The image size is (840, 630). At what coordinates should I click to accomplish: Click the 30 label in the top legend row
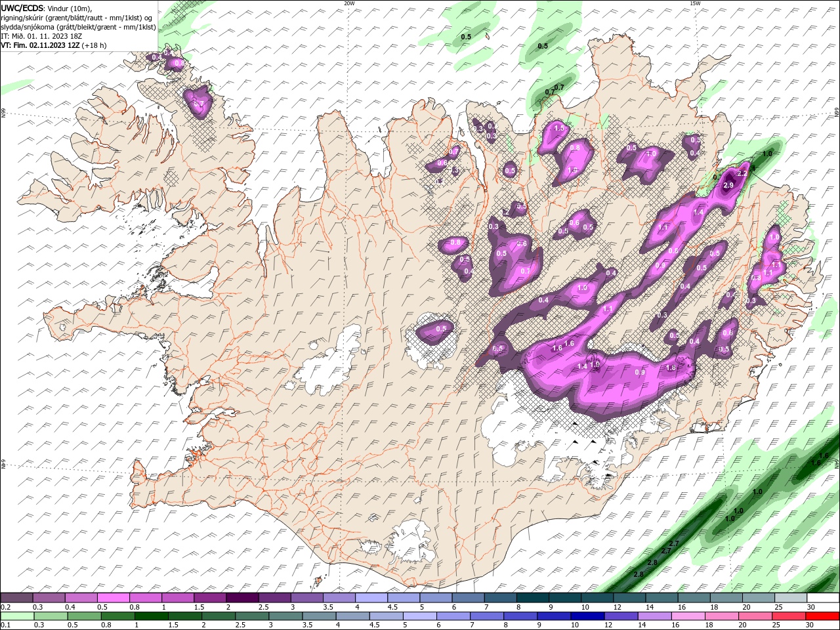click(811, 607)
